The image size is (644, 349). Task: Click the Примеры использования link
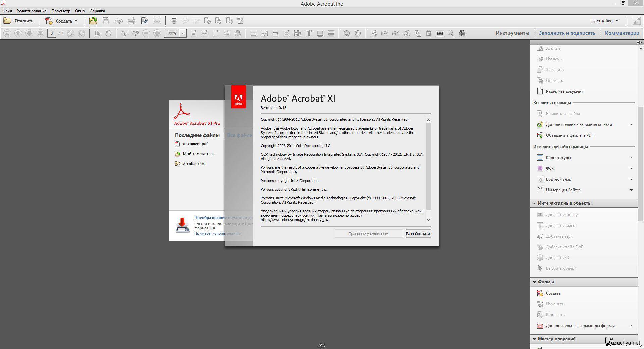[x=217, y=233]
